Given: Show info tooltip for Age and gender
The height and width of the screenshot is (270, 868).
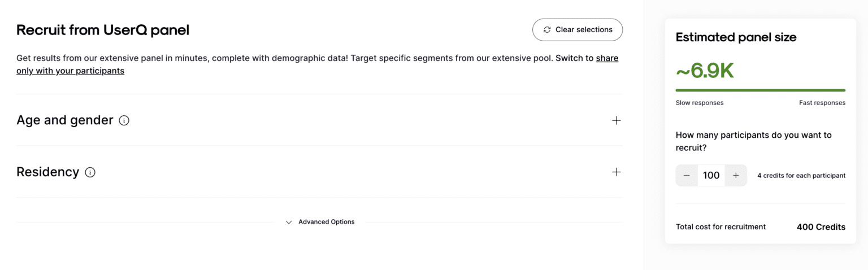Looking at the screenshot, I should pos(124,120).
